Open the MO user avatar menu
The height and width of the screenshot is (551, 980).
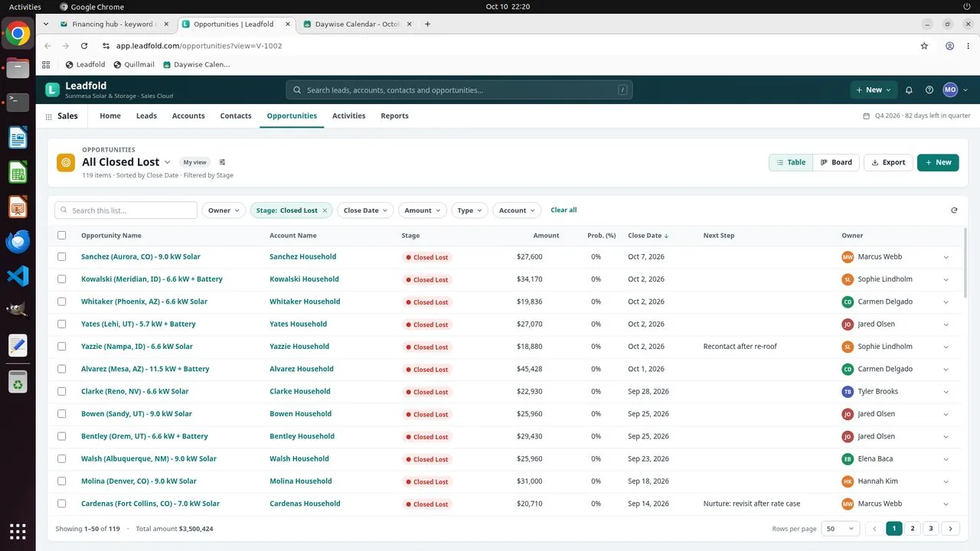950,90
